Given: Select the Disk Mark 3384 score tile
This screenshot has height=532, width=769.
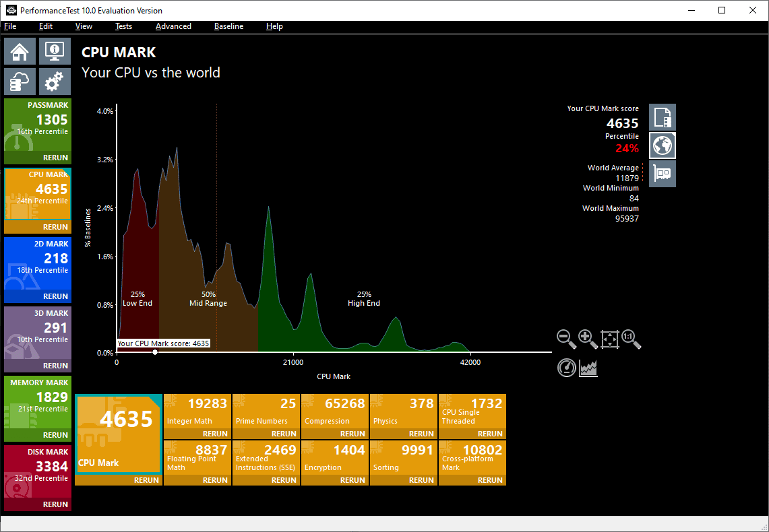Looking at the screenshot, I should 38,472.
